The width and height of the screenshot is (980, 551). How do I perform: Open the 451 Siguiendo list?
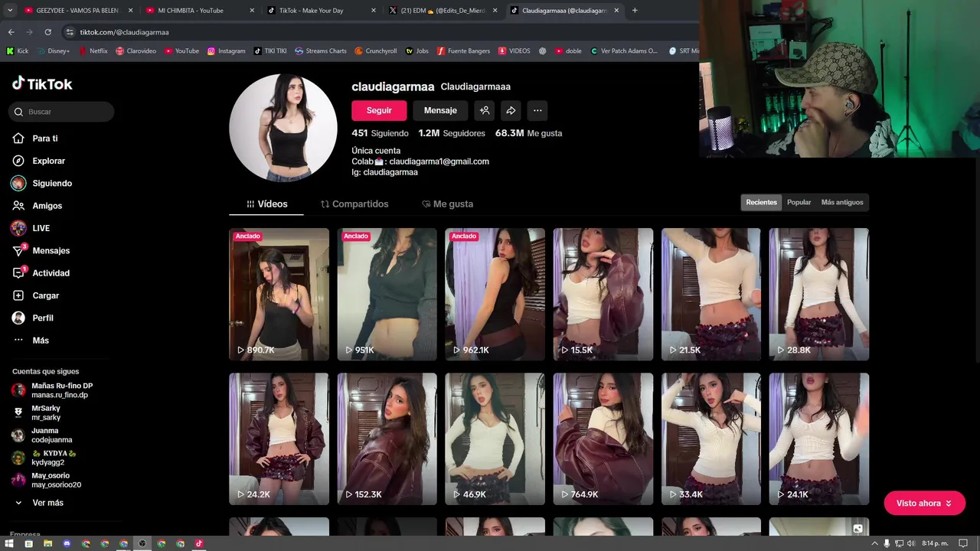380,133
